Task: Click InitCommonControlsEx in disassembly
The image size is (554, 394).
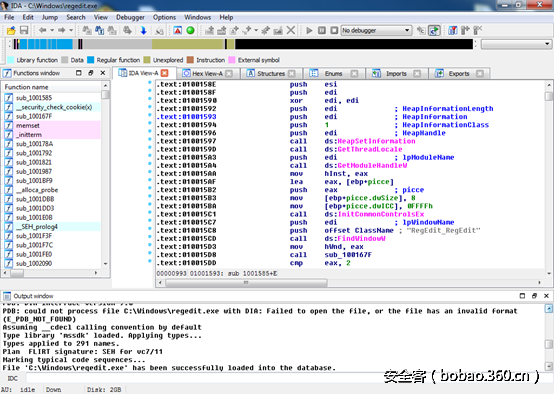Action: point(381,214)
